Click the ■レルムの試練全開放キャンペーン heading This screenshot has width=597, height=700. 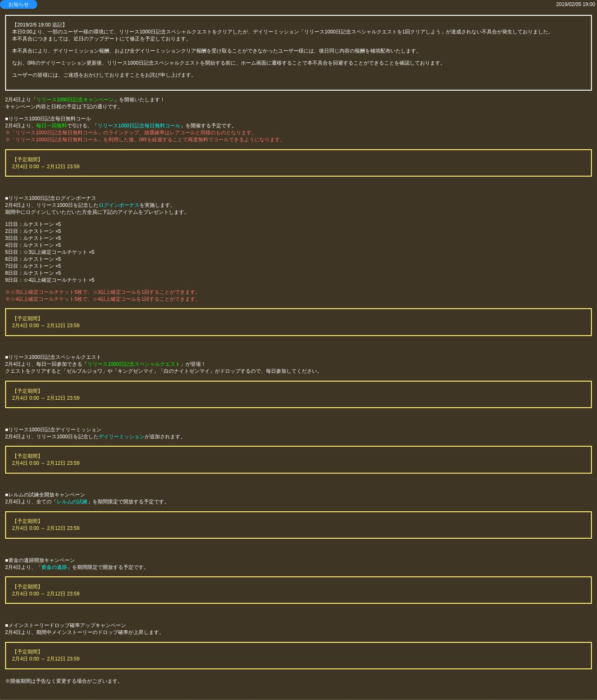(45, 495)
